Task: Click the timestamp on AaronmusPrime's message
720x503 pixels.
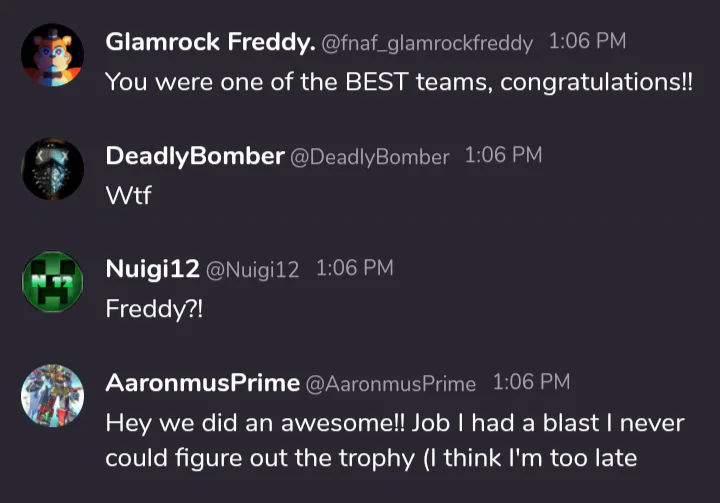Action: [x=532, y=382]
